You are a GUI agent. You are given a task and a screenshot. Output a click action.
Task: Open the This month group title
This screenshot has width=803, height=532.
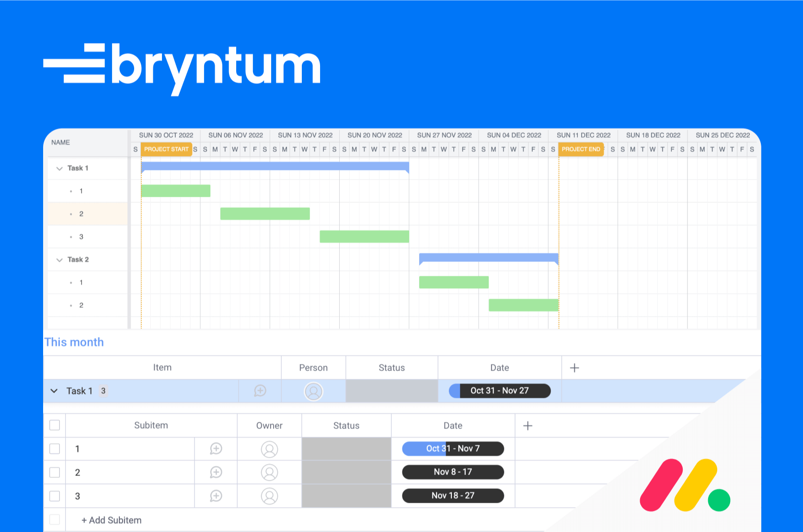74,342
